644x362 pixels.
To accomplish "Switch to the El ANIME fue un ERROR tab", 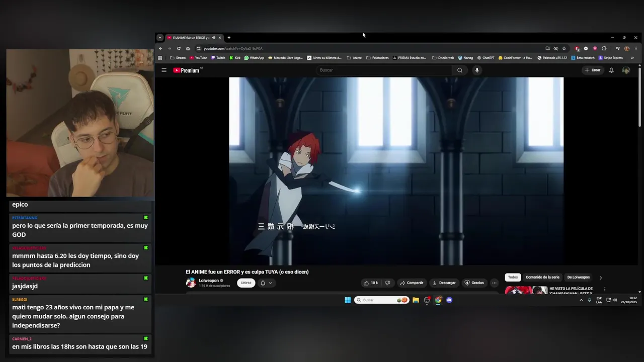I will 190,38.
